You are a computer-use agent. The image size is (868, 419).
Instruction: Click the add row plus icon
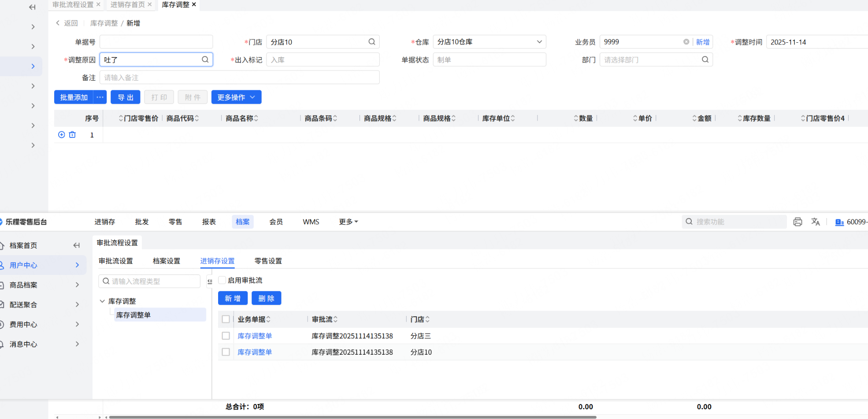(x=62, y=135)
